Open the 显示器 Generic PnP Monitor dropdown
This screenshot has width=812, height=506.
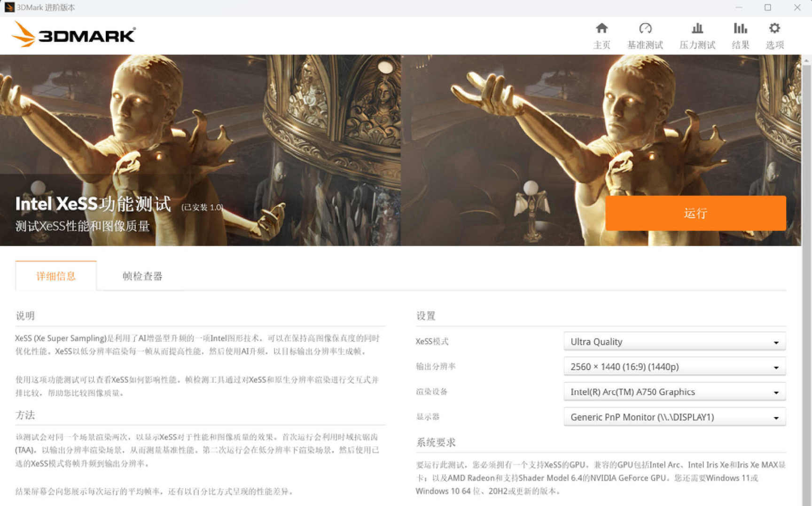click(x=674, y=417)
